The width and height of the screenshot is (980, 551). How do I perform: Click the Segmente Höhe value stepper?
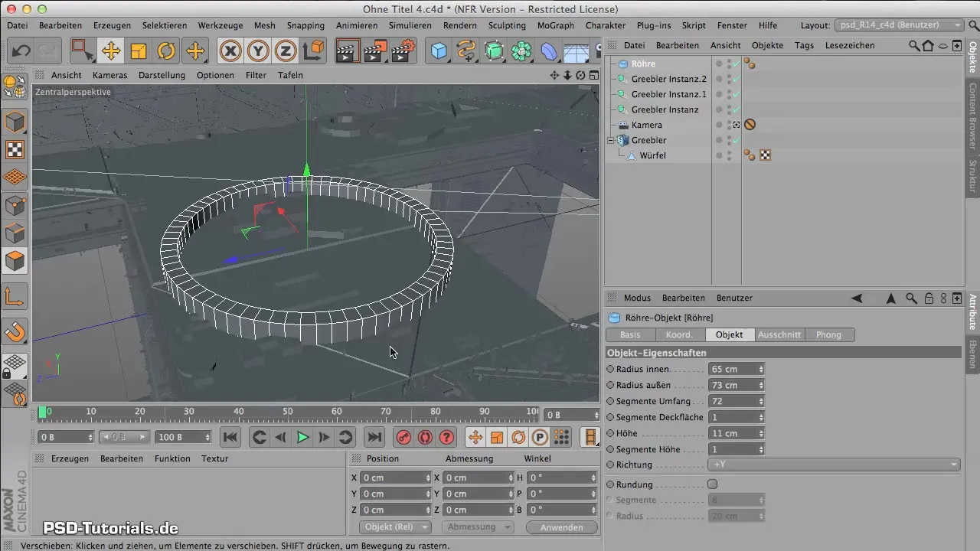pyautogui.click(x=761, y=449)
